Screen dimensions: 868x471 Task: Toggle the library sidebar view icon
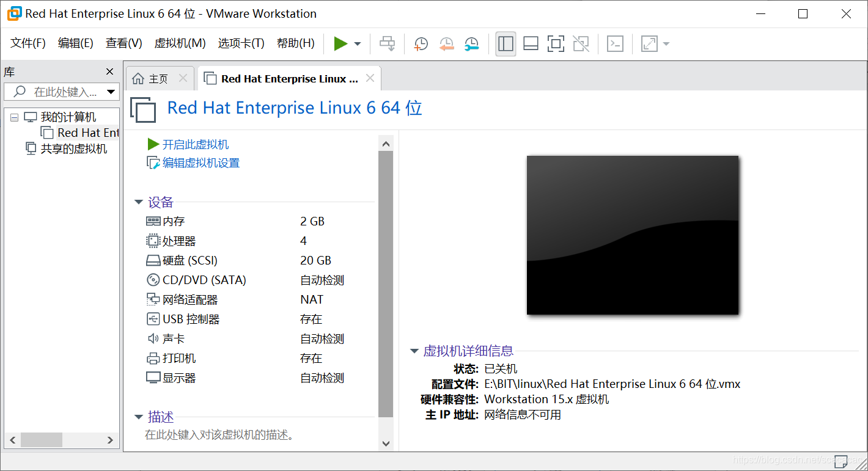pyautogui.click(x=506, y=43)
